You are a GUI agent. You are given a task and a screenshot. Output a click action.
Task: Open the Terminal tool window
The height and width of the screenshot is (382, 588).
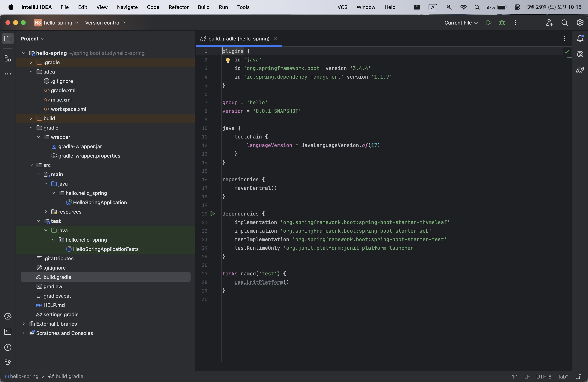(8, 332)
